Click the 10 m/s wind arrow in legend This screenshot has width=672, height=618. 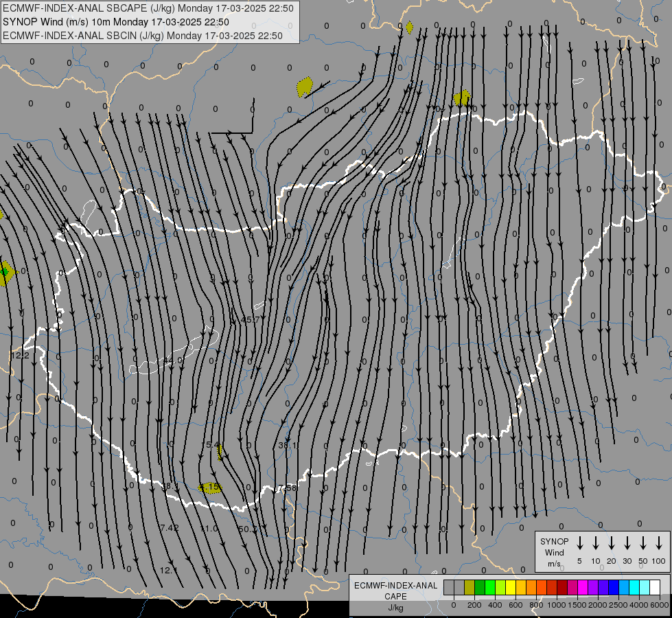595,543
